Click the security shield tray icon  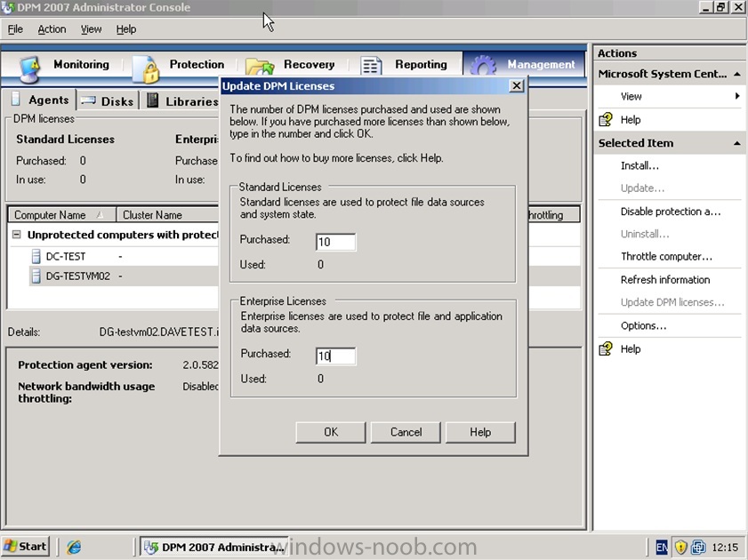click(680, 547)
